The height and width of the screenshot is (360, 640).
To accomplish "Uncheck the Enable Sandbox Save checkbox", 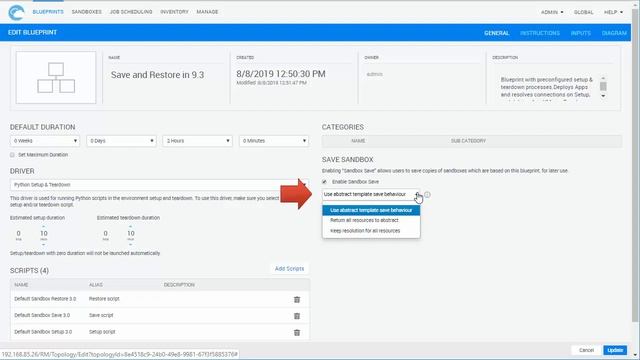I will [x=324, y=182].
